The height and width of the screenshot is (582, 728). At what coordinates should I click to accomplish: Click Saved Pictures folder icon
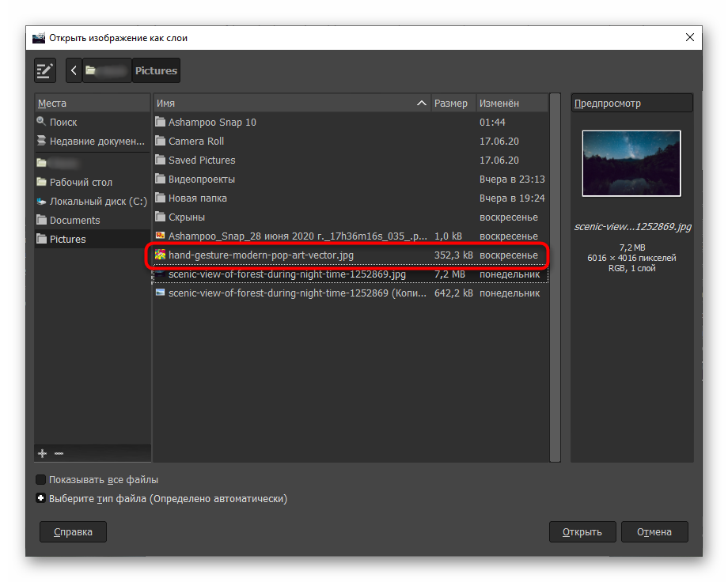click(160, 160)
